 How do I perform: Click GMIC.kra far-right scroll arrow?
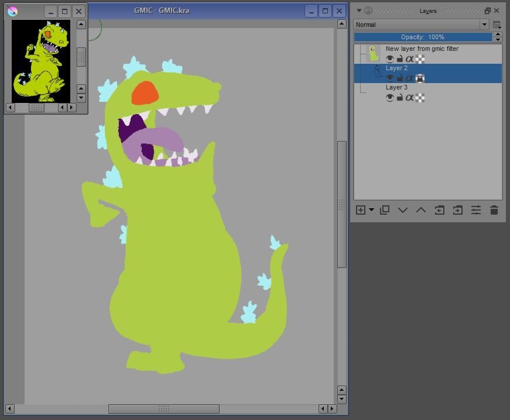332,409
